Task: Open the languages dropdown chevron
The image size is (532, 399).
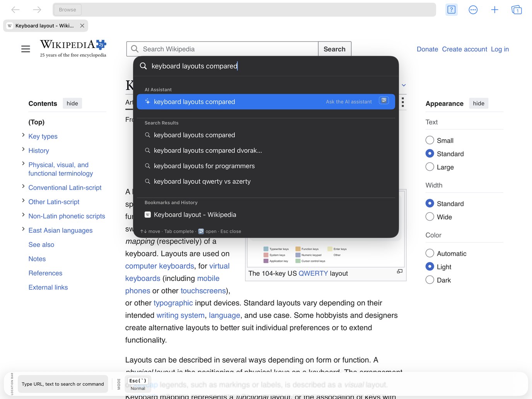Action: pos(404,85)
